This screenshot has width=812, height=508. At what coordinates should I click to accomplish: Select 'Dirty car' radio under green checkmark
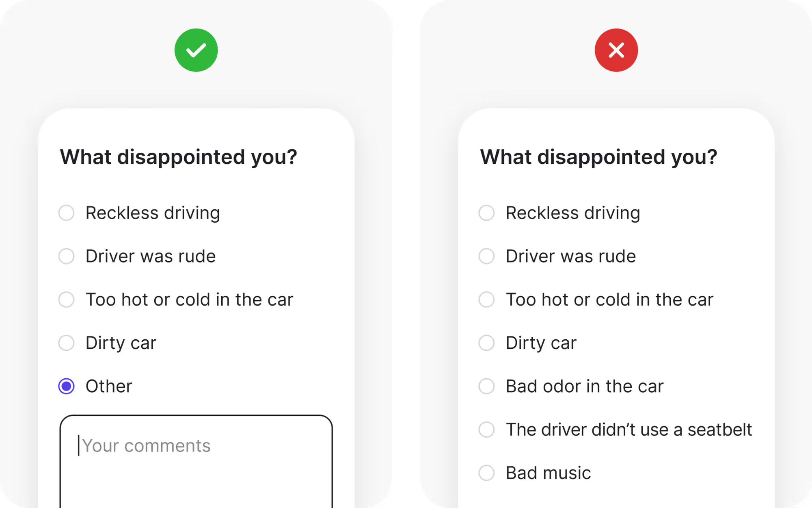click(x=67, y=343)
